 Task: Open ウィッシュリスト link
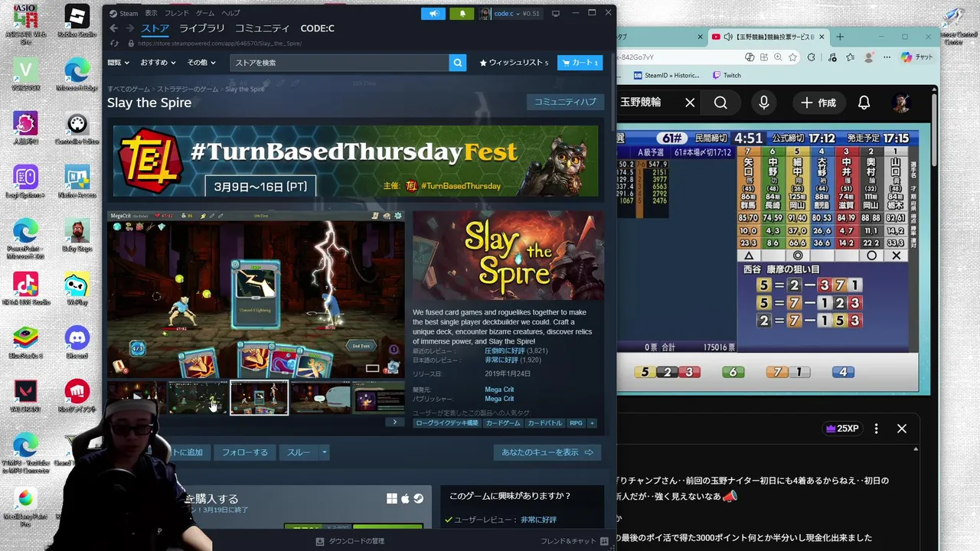(x=514, y=63)
